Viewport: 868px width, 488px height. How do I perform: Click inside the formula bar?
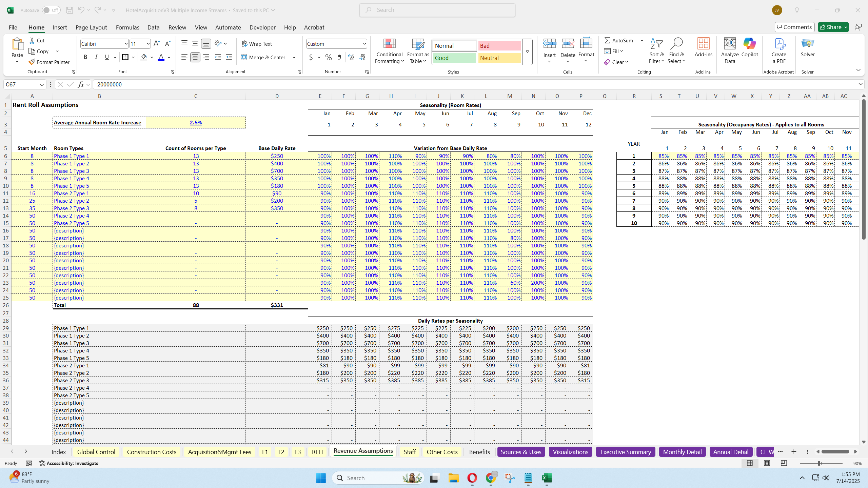point(271,84)
